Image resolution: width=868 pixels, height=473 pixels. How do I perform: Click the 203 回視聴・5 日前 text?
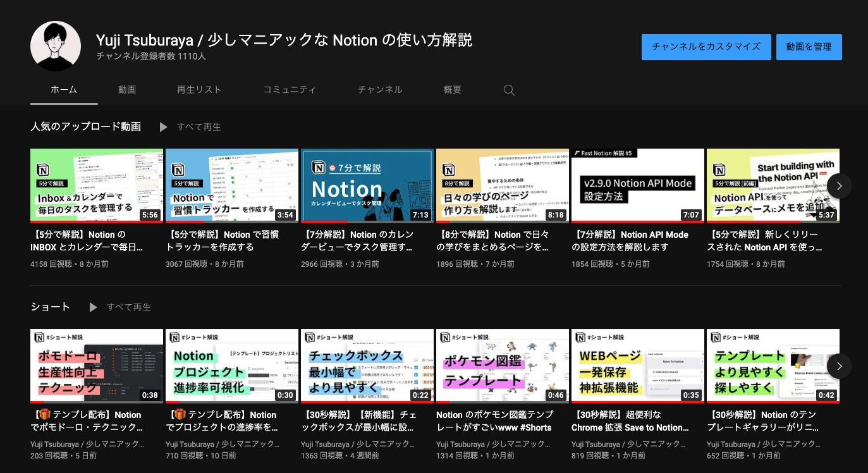pyautogui.click(x=64, y=455)
